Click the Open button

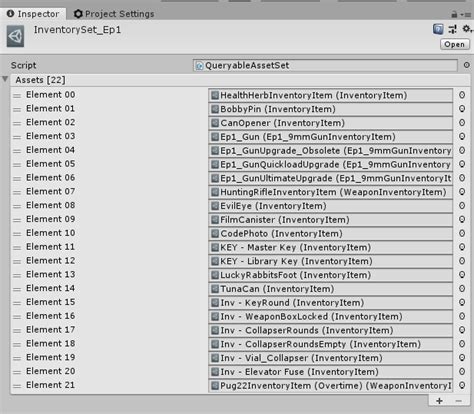(x=455, y=44)
